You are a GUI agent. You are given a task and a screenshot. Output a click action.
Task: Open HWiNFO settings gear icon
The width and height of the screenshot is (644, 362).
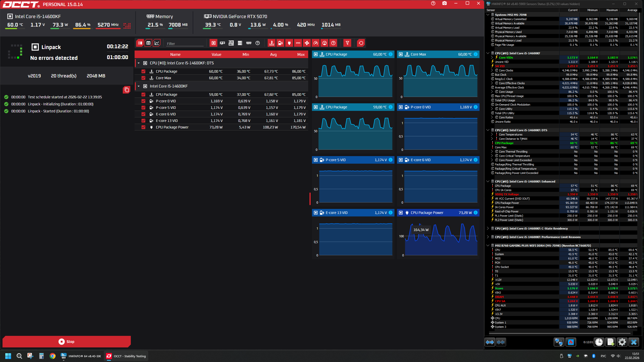pyautogui.click(x=622, y=342)
